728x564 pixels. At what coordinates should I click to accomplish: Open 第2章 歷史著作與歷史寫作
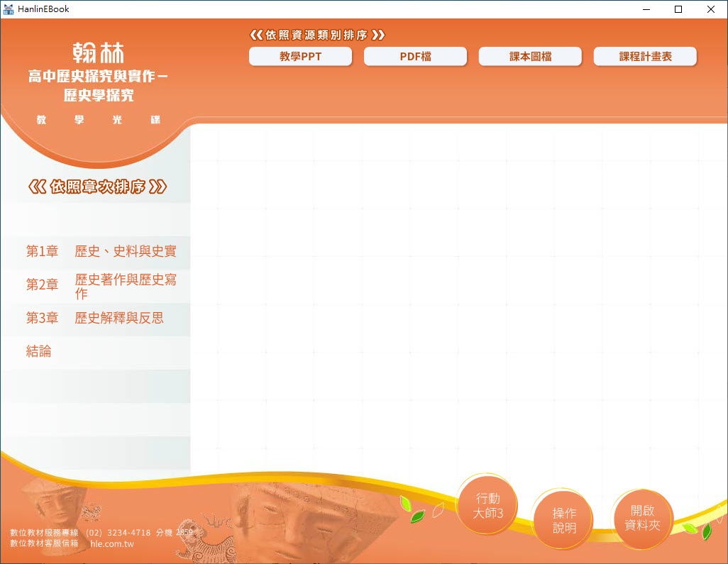click(101, 284)
